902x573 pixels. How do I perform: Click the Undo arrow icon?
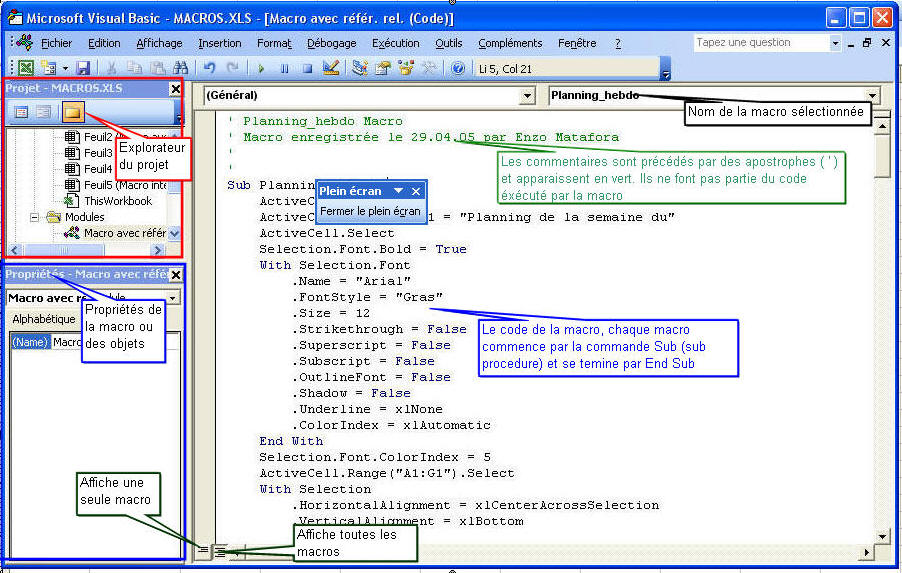pyautogui.click(x=209, y=68)
